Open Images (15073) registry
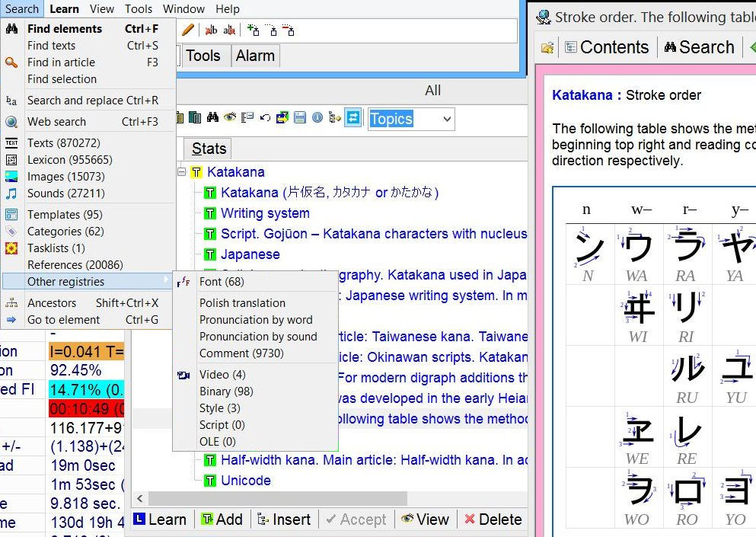756x537 pixels. click(88, 177)
